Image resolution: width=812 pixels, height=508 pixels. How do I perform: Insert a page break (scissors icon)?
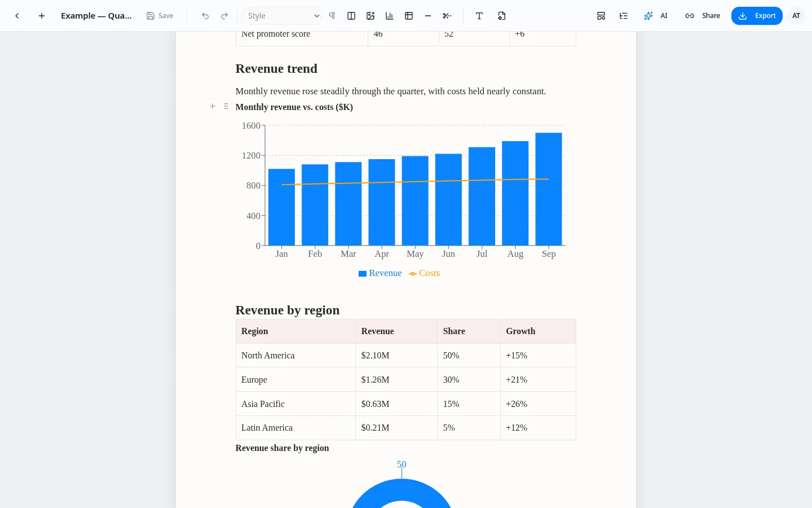447,16
